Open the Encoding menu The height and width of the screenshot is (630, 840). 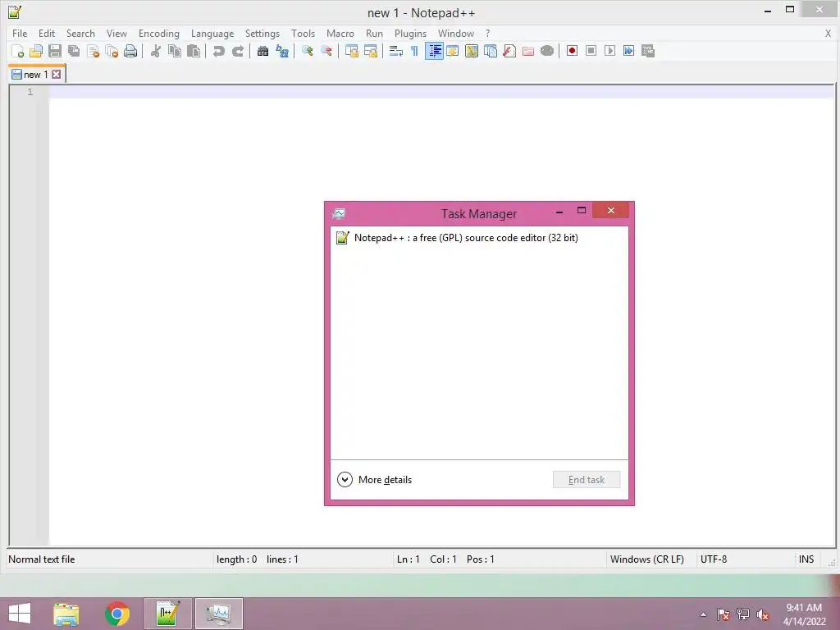tap(158, 33)
